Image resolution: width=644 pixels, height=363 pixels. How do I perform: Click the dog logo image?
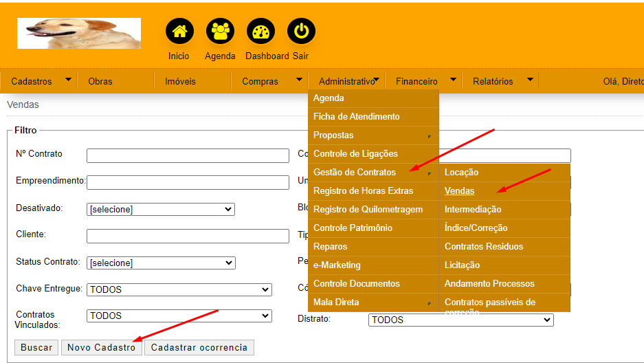coord(79,33)
